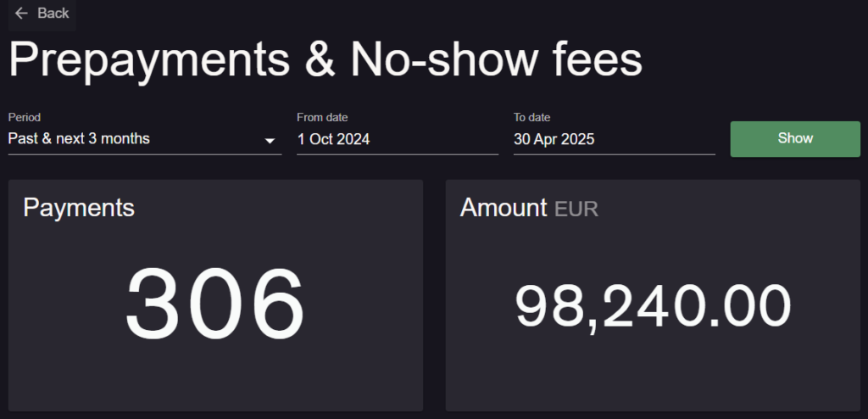Click the EUR currency label
The width and height of the screenshot is (868, 419).
pos(576,209)
